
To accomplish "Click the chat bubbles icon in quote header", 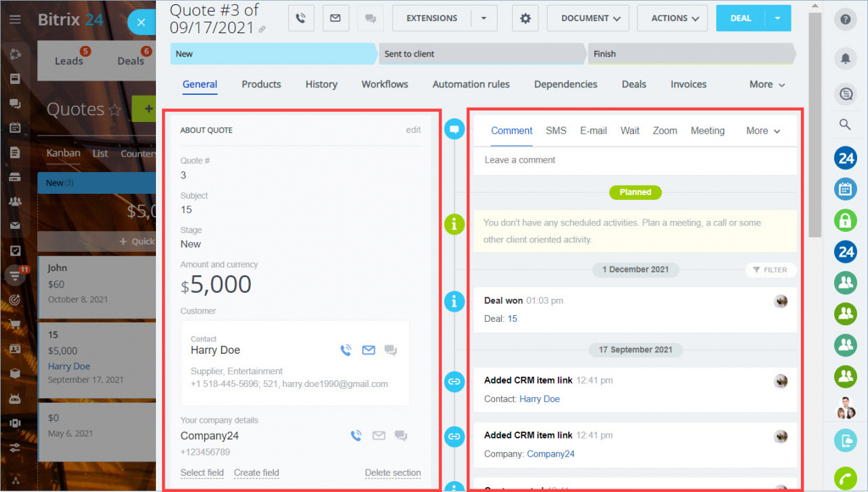I will tap(370, 18).
